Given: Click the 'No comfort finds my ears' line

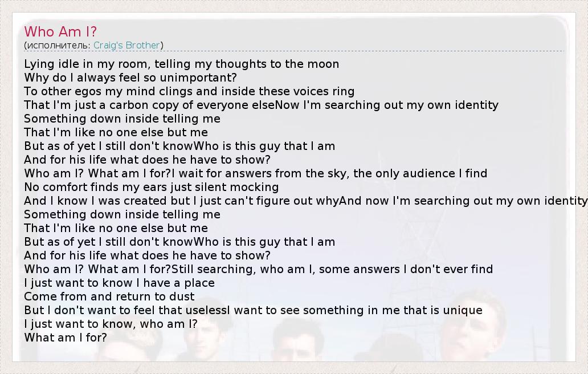Looking at the screenshot, I should click(x=151, y=187).
